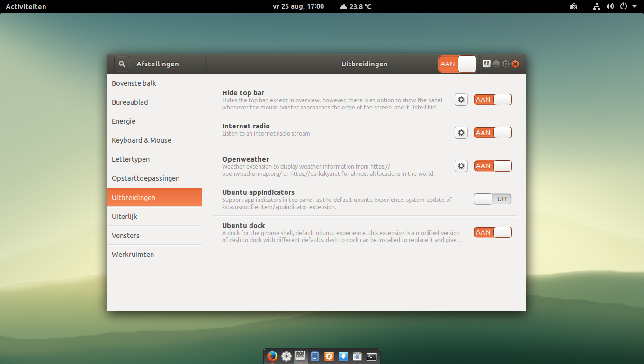Open the blue download arrow dock icon
The width and height of the screenshot is (644, 364).
[343, 356]
